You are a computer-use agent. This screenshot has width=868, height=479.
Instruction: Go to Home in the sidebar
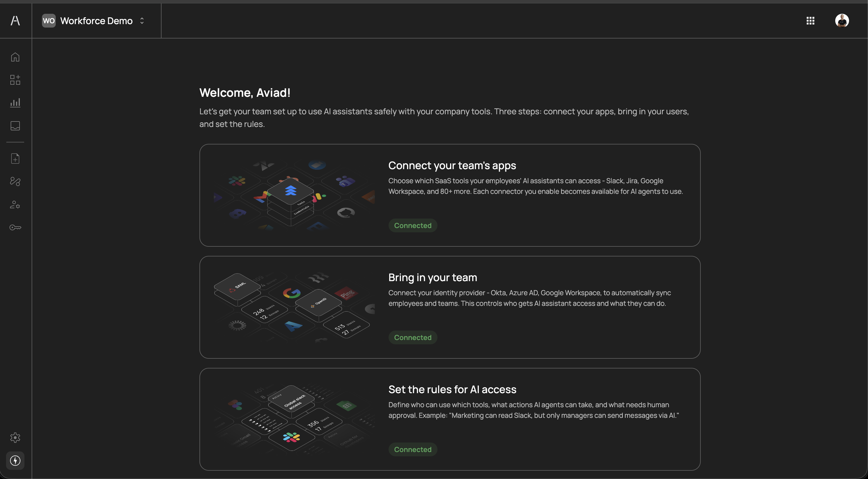[15, 57]
